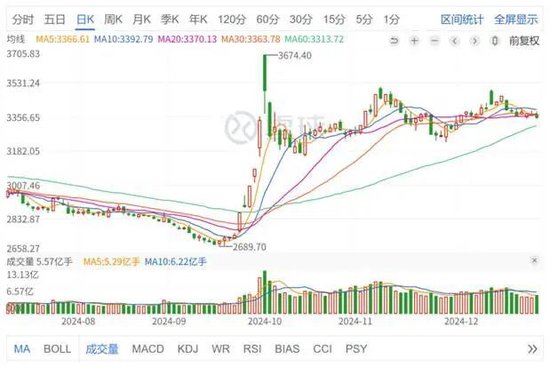Screen dimensions: 550x367
Task: Click the 3674.40 peak candlestick
Action: coord(265,74)
